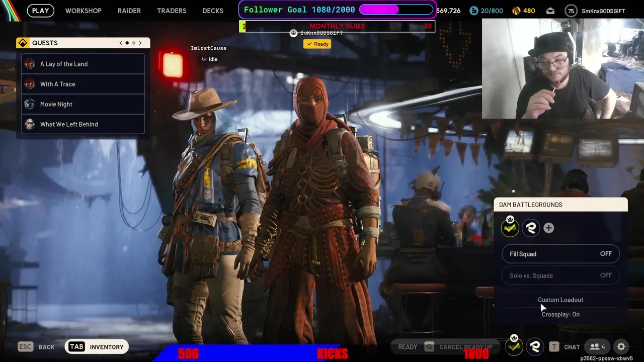This screenshot has width=644, height=362.
Task: Click Custom Loadout
Action: [560, 300]
